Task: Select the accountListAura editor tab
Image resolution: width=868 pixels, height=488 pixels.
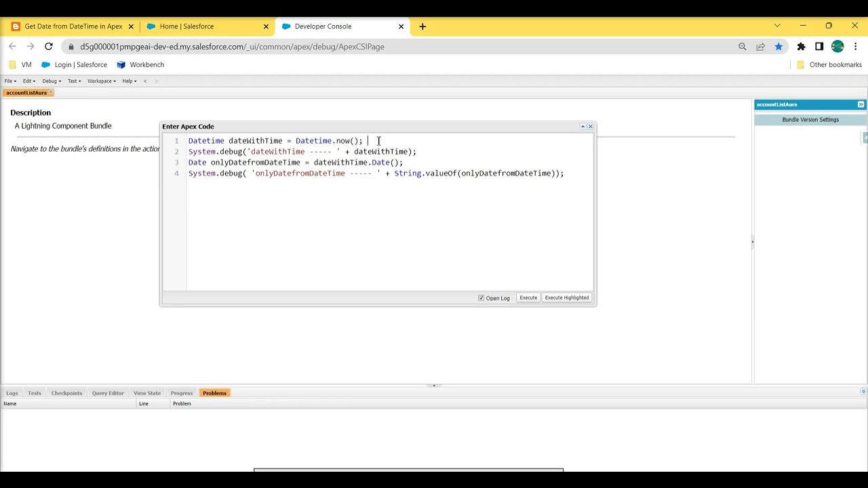Action: [26, 92]
